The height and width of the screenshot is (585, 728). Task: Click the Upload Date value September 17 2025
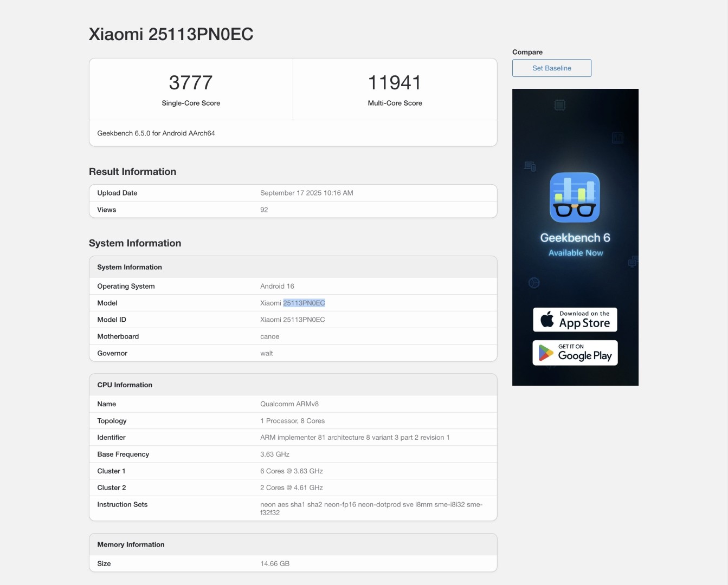click(307, 193)
